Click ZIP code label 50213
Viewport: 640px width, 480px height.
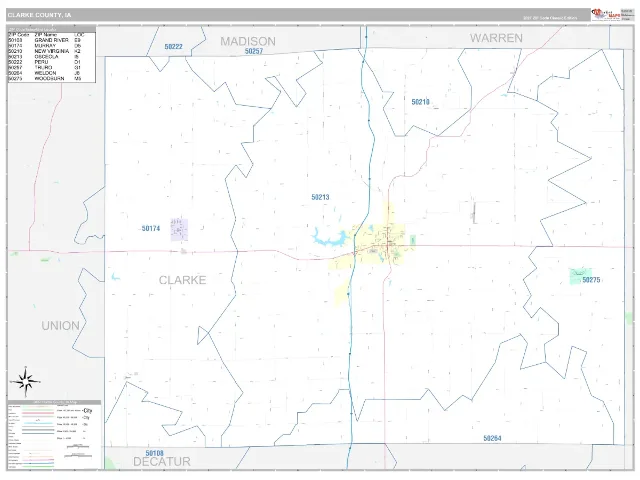click(x=320, y=197)
